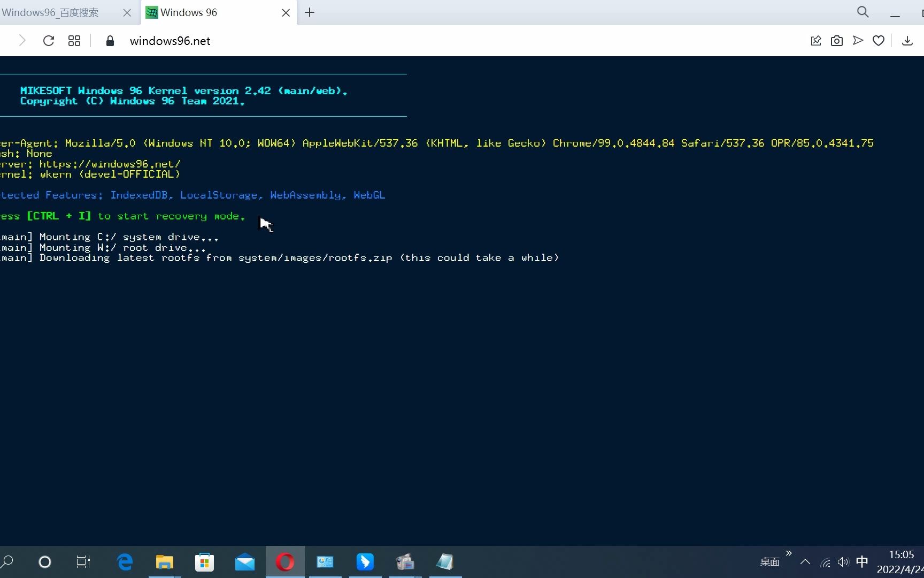Open the volume control in tray

click(843, 562)
